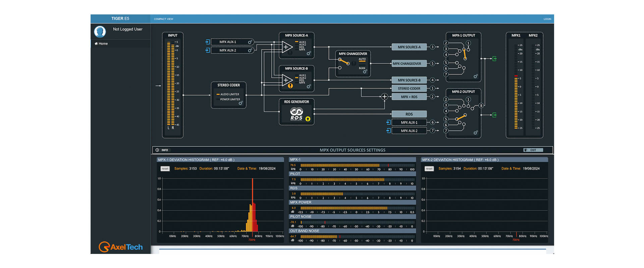Toggle the MPX Changeover source switch
The height and width of the screenshot is (268, 644).
coord(344,62)
